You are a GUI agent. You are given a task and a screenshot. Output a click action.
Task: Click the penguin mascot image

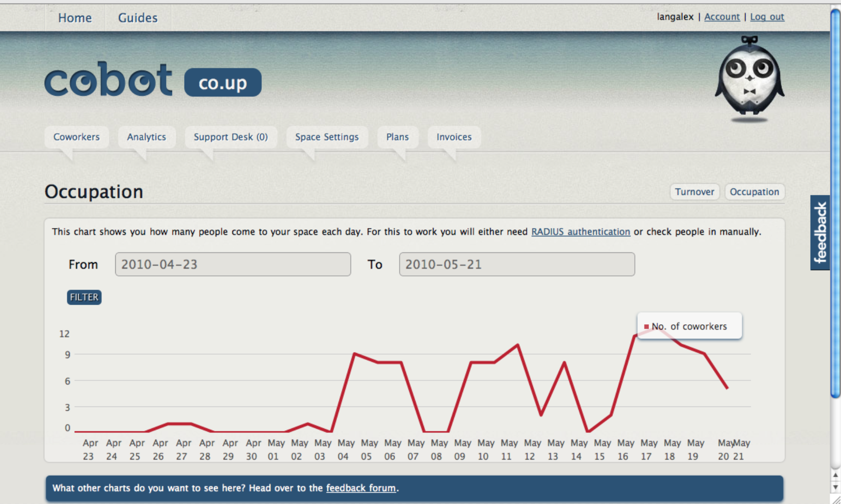750,79
